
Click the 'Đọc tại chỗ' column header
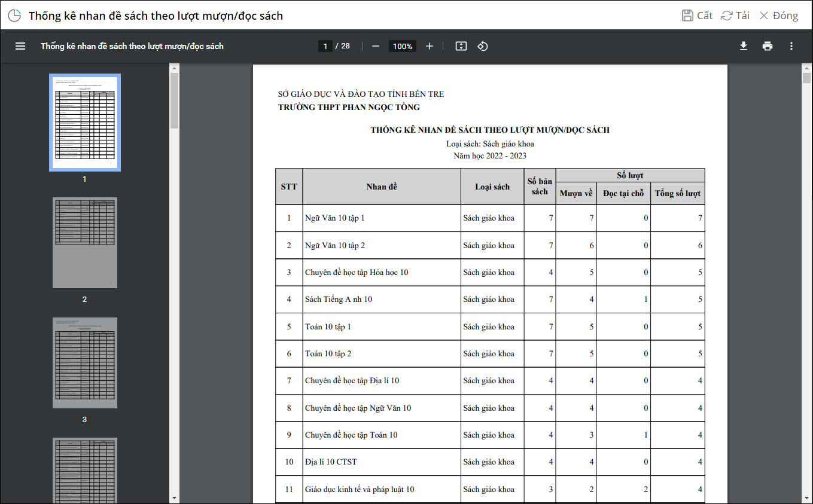coord(623,193)
